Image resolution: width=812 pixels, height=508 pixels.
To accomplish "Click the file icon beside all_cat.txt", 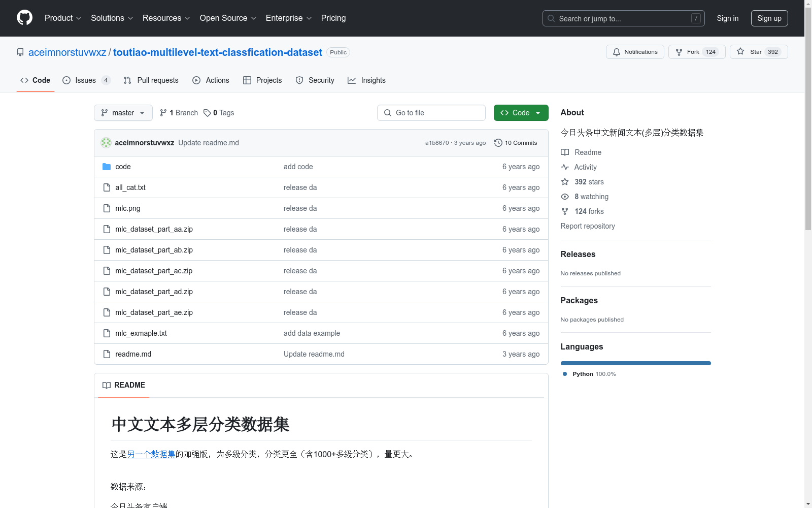I will point(107,187).
